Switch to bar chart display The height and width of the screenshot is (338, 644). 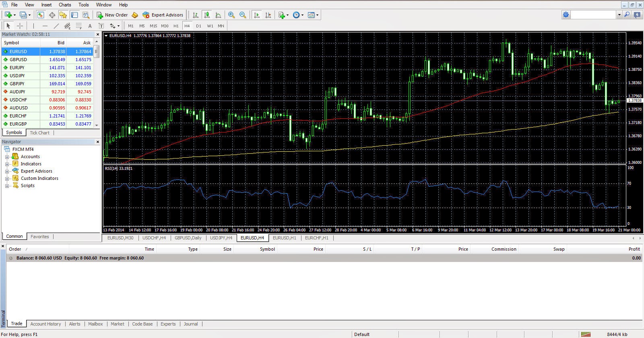[x=196, y=15]
